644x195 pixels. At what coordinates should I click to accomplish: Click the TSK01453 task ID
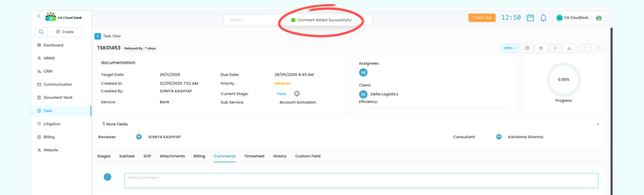point(109,48)
